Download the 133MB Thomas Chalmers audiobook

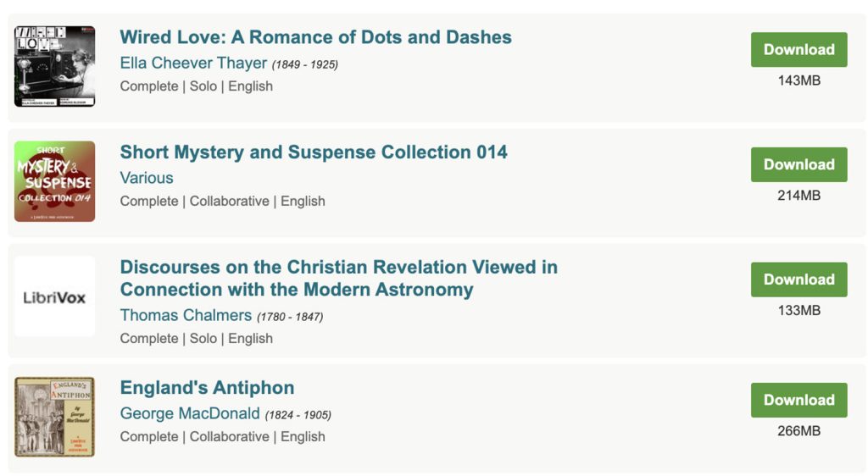[798, 280]
